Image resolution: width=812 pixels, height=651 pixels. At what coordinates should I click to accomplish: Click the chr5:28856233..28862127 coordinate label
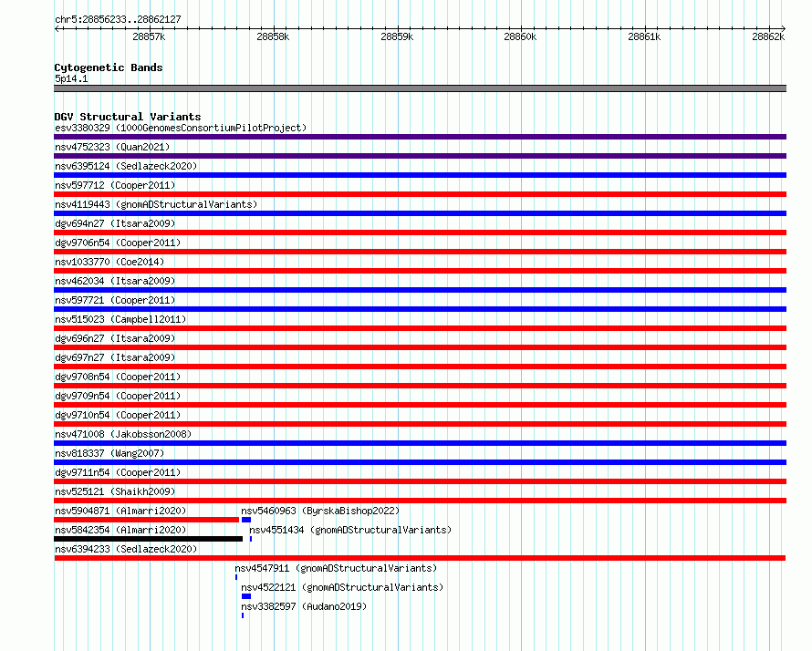(118, 20)
